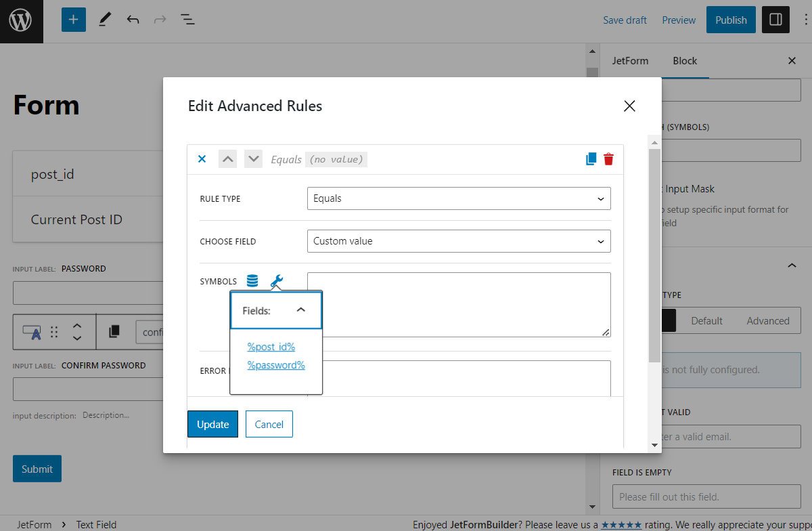
Task: Switch to the JetForm tab
Action: tap(630, 61)
